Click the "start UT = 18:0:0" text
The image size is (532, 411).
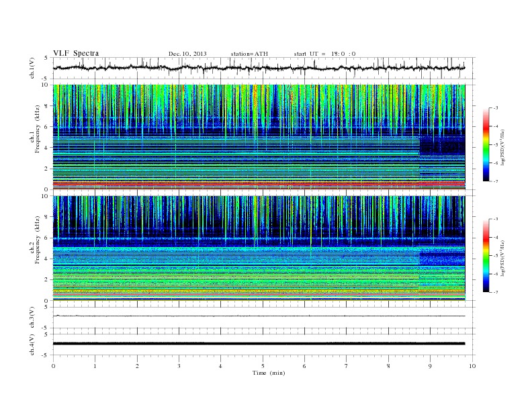[x=324, y=54]
